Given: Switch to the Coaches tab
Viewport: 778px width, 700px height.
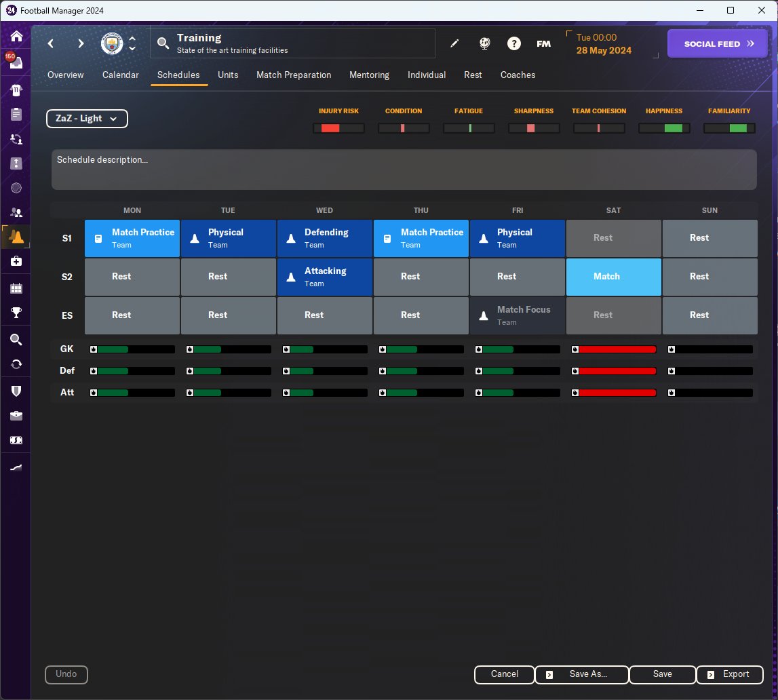Looking at the screenshot, I should [x=518, y=75].
